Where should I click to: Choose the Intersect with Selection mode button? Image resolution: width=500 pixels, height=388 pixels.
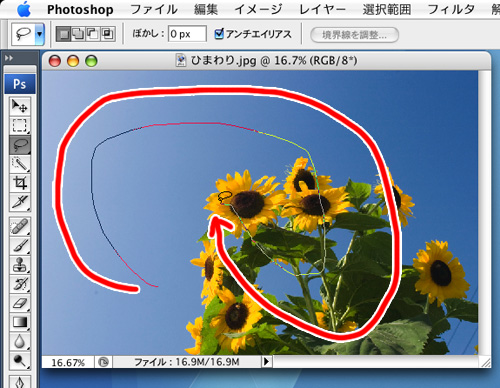tap(108, 34)
